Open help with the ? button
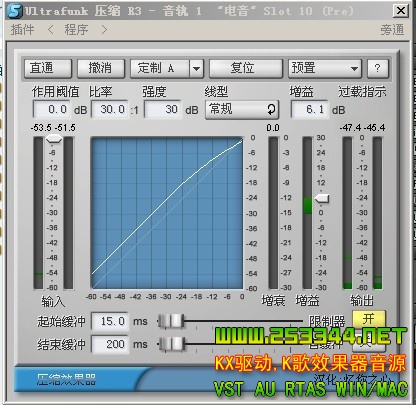The image size is (416, 405). (x=378, y=68)
